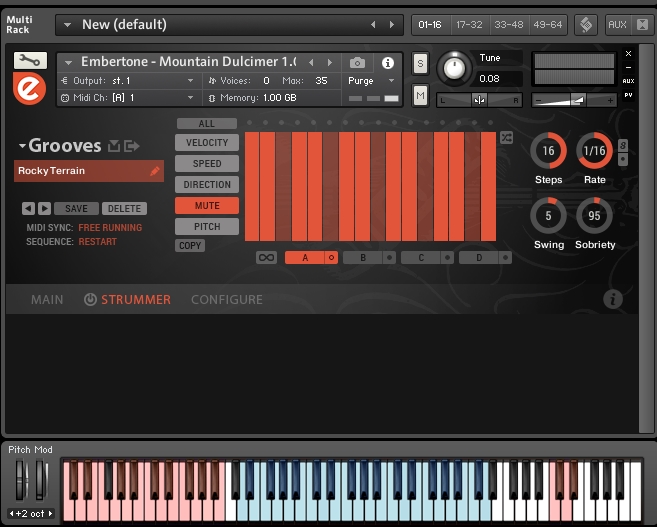Toggle the Mute M button

click(420, 96)
